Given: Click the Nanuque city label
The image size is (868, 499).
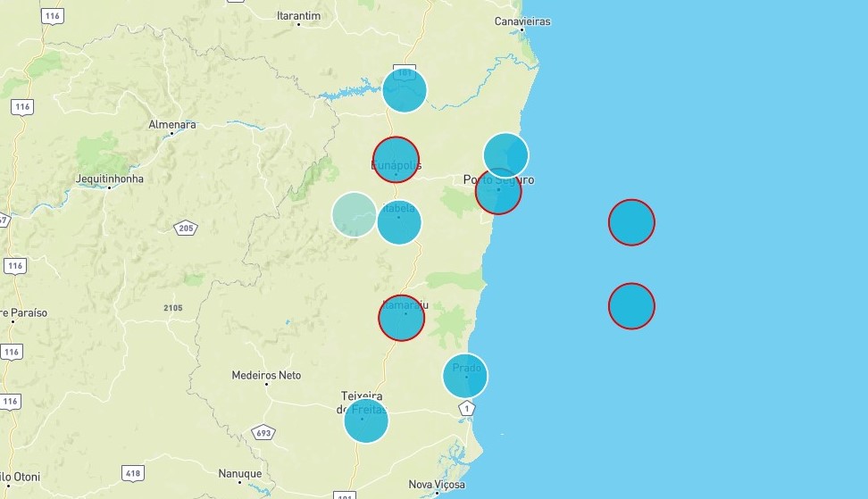Looking at the screenshot, I should tap(239, 473).
